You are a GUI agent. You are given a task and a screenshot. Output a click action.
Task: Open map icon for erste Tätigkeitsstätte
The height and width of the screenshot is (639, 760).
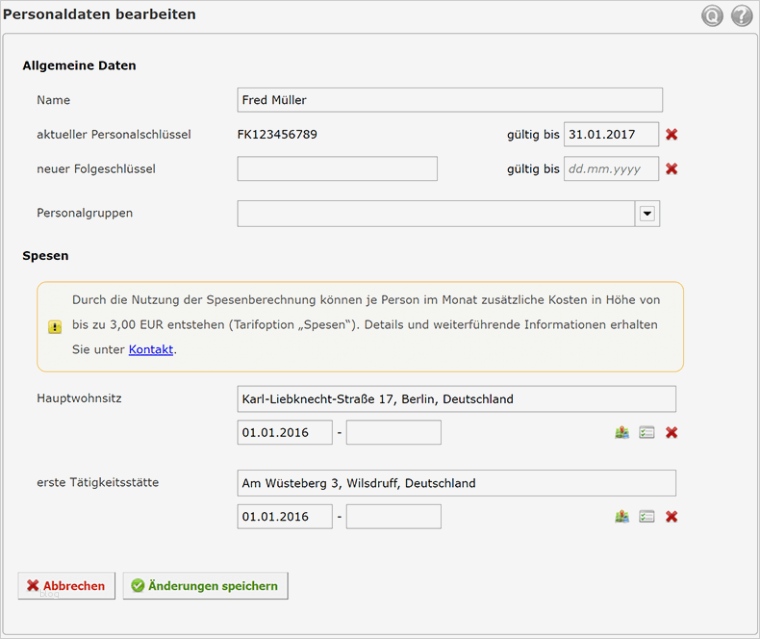pyautogui.click(x=622, y=517)
